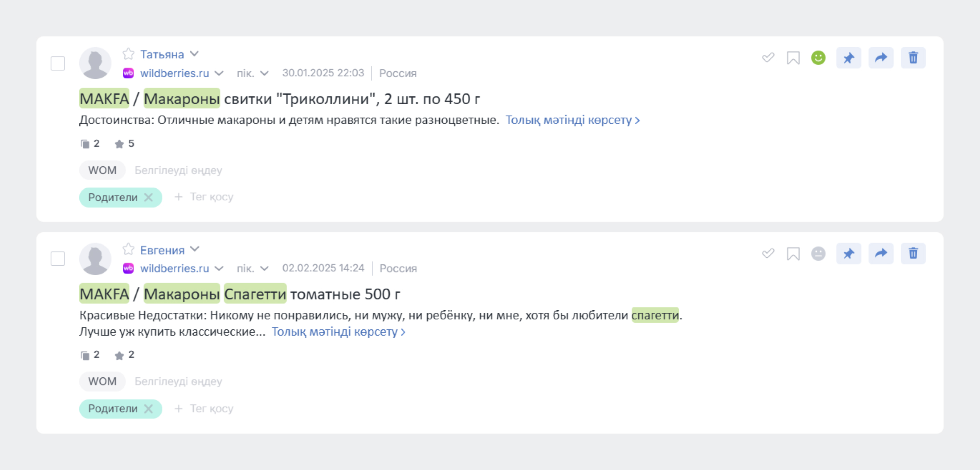The width and height of the screenshot is (980, 470).
Task: Expand source chevron after wildberries.ru in Татьяна's post
Action: [x=219, y=73]
